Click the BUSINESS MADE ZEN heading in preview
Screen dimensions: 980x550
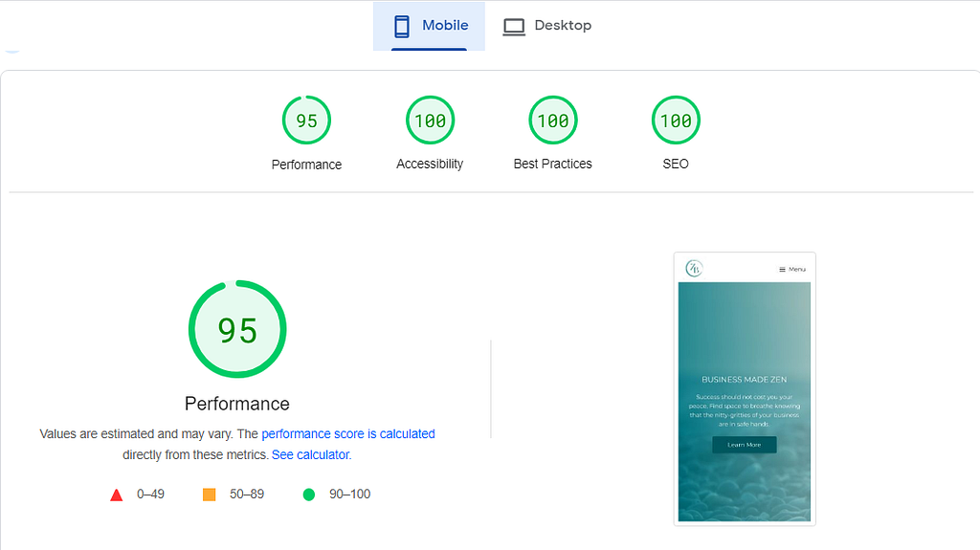[745, 380]
